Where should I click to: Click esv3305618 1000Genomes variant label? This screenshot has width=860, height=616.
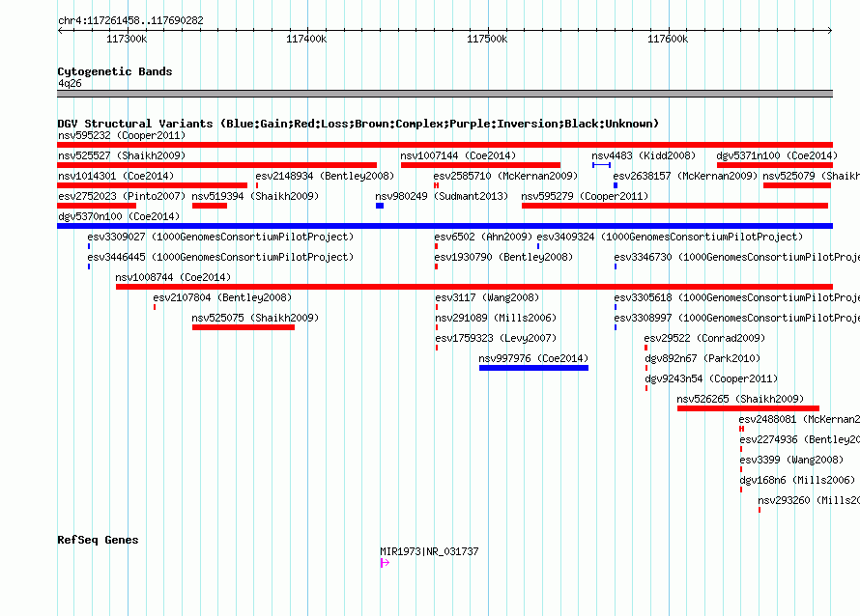coord(736,297)
